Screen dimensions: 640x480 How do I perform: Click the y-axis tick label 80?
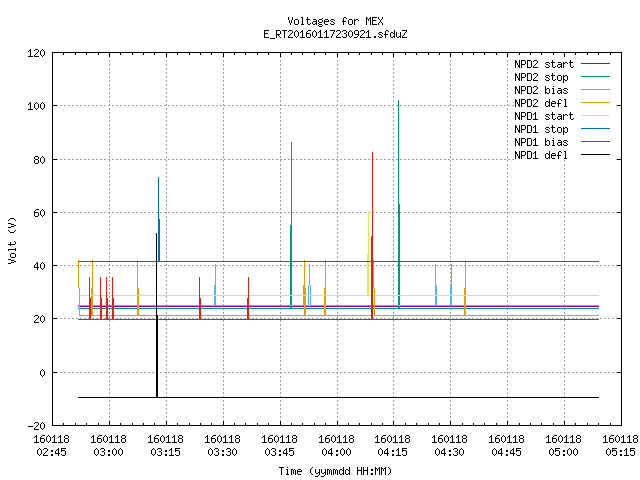(40, 160)
